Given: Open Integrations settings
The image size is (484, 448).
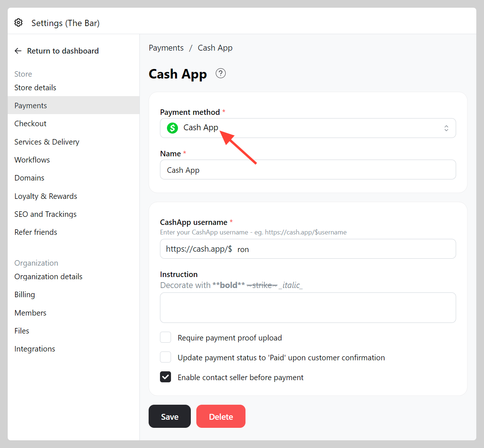Looking at the screenshot, I should pyautogui.click(x=35, y=349).
